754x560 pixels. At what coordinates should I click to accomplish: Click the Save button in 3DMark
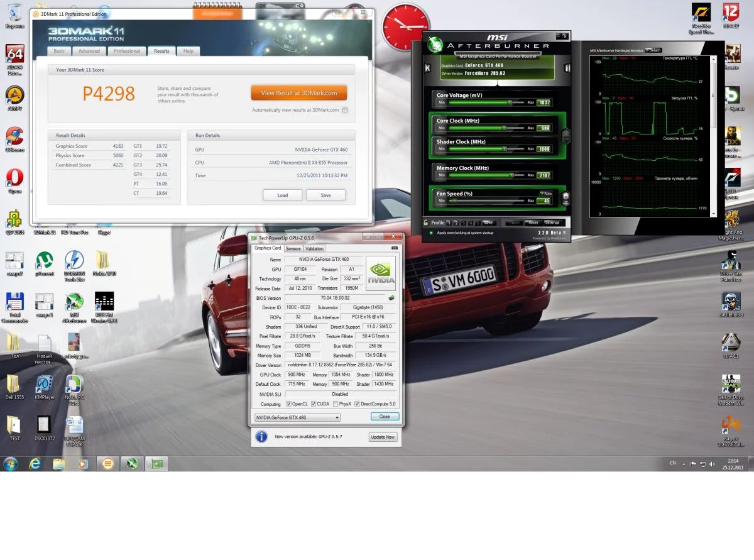325,195
